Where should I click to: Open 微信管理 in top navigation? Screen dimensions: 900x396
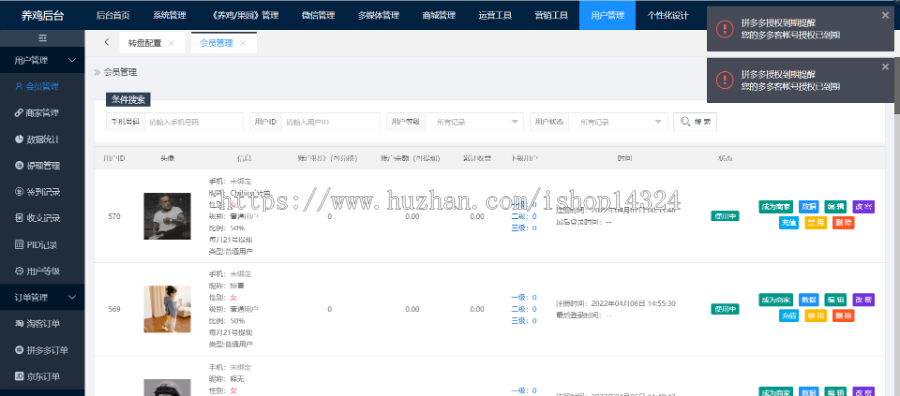(x=318, y=15)
